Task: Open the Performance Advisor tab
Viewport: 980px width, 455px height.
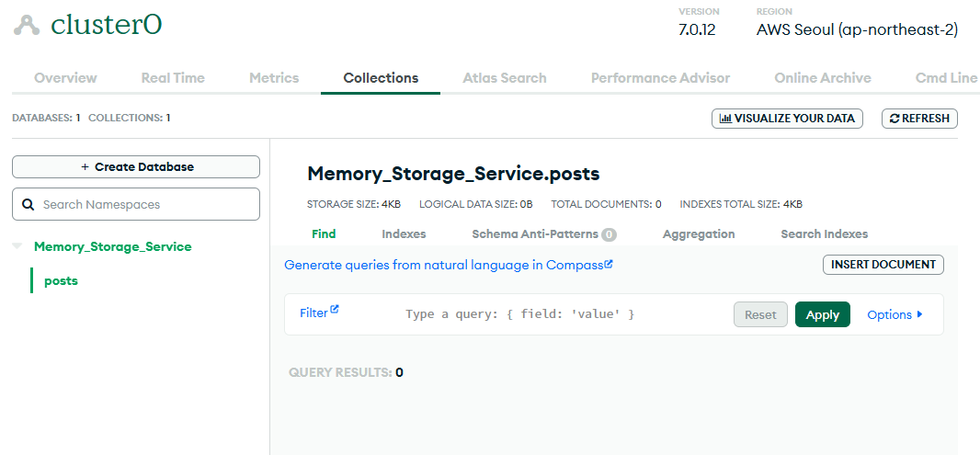Action: pos(661,78)
